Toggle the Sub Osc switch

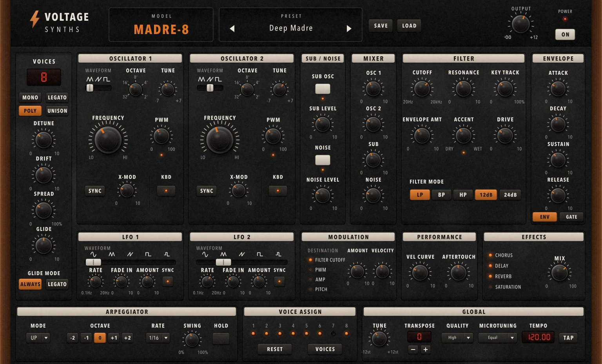(x=323, y=89)
